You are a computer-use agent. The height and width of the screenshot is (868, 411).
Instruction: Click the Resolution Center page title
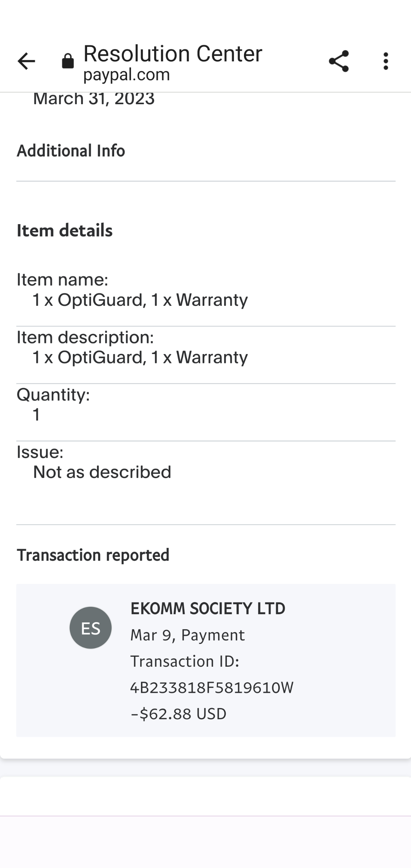173,54
